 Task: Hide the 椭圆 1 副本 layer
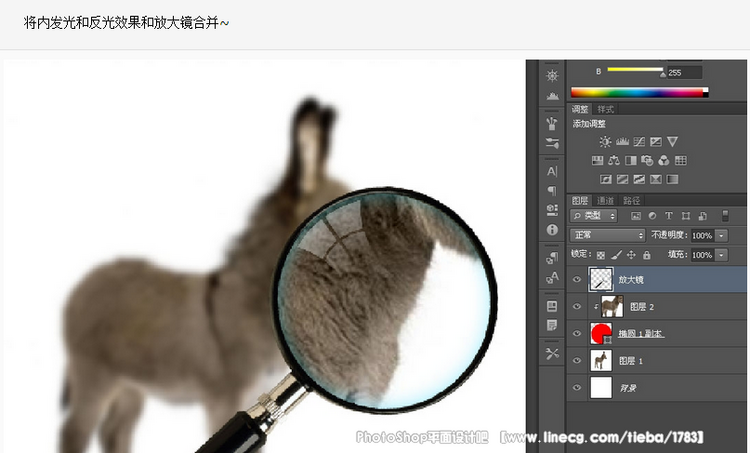click(577, 333)
